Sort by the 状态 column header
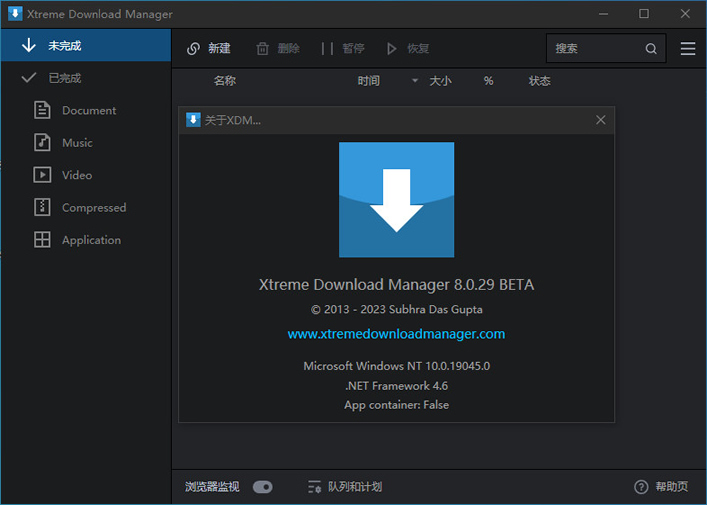707x505 pixels. [539, 81]
